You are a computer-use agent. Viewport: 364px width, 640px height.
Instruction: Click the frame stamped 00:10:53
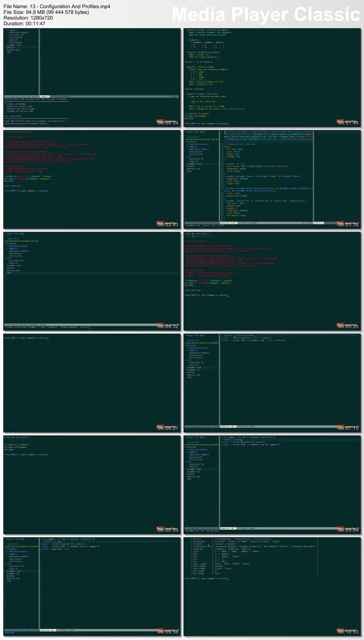(x=272, y=586)
